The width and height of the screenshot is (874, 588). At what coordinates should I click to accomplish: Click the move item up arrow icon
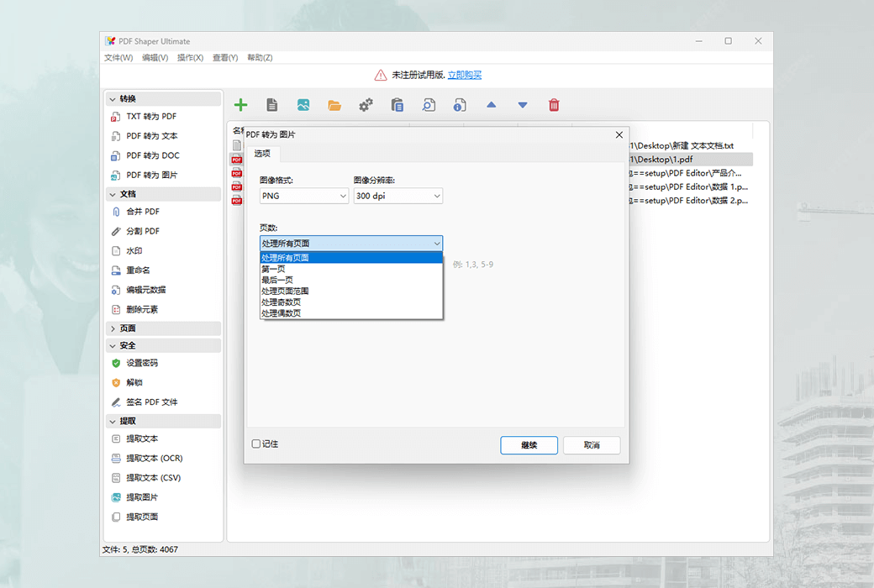492,104
